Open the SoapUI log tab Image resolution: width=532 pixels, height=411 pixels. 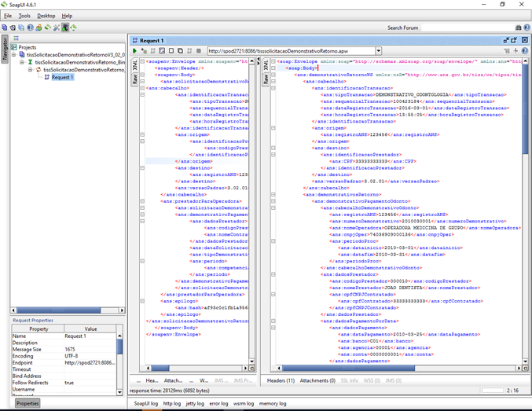click(x=146, y=403)
